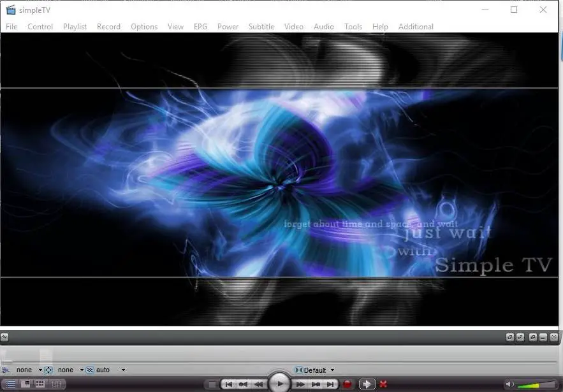
Task: Mute audio via the speaker icon
Action: click(509, 384)
